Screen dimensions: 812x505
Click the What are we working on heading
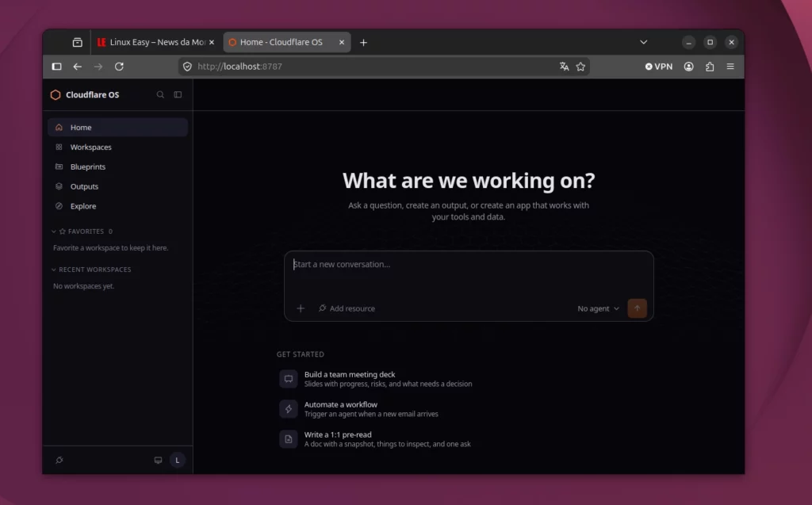point(469,181)
